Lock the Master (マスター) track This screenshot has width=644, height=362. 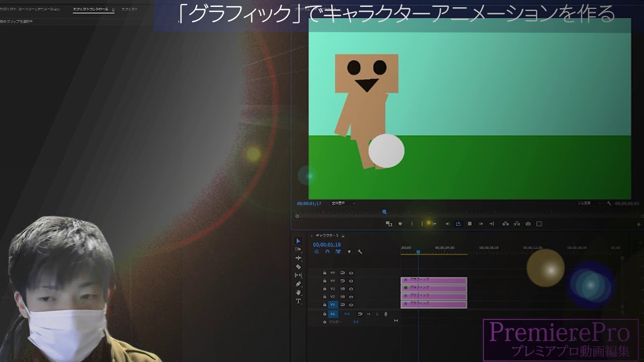pos(325,322)
